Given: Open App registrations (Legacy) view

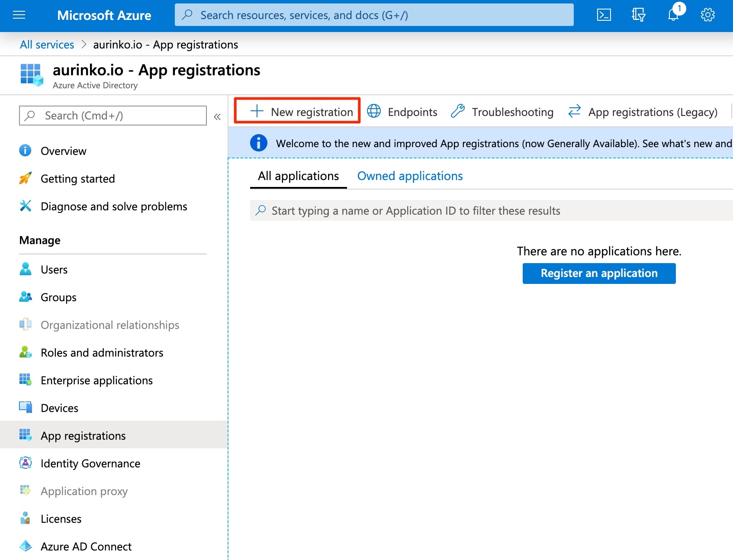Looking at the screenshot, I should coord(643,112).
